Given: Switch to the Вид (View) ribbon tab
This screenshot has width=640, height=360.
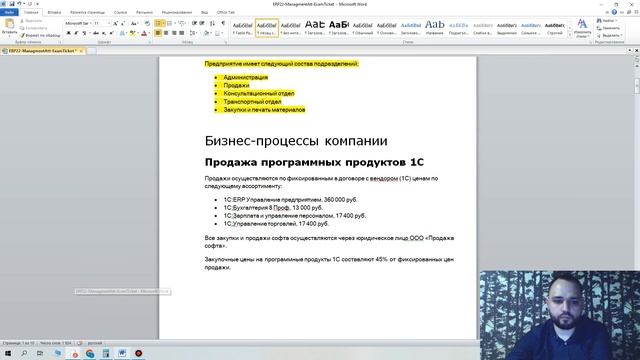Looking at the screenshot, I should [204, 12].
